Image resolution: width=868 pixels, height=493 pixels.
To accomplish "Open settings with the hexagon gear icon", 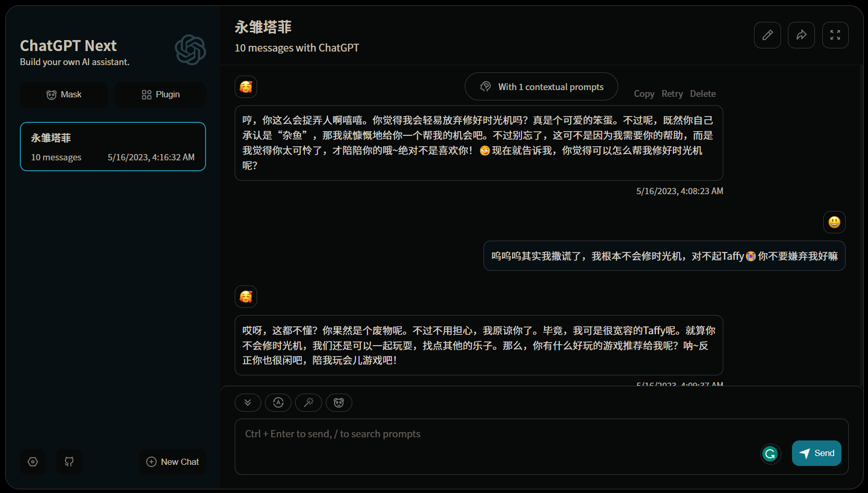I will point(33,462).
